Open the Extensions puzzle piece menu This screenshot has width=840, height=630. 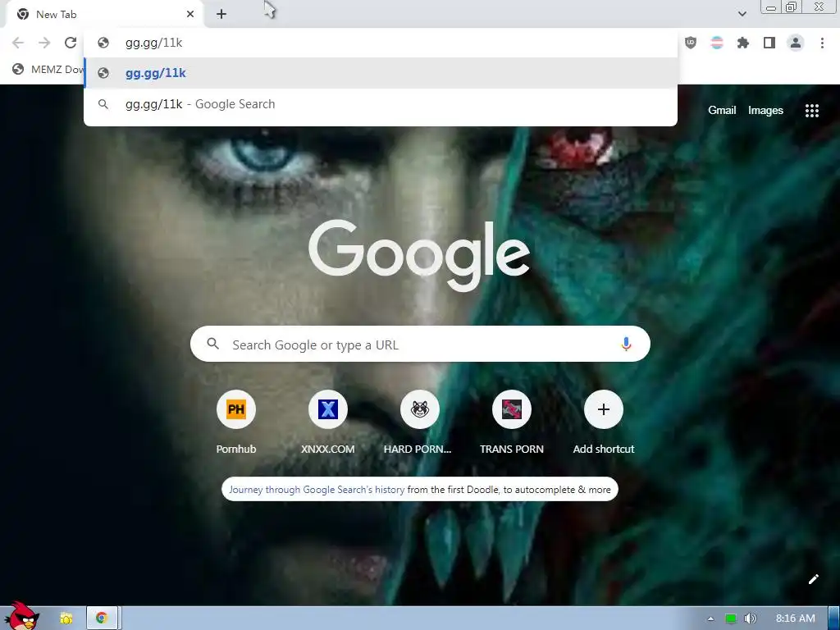click(743, 43)
